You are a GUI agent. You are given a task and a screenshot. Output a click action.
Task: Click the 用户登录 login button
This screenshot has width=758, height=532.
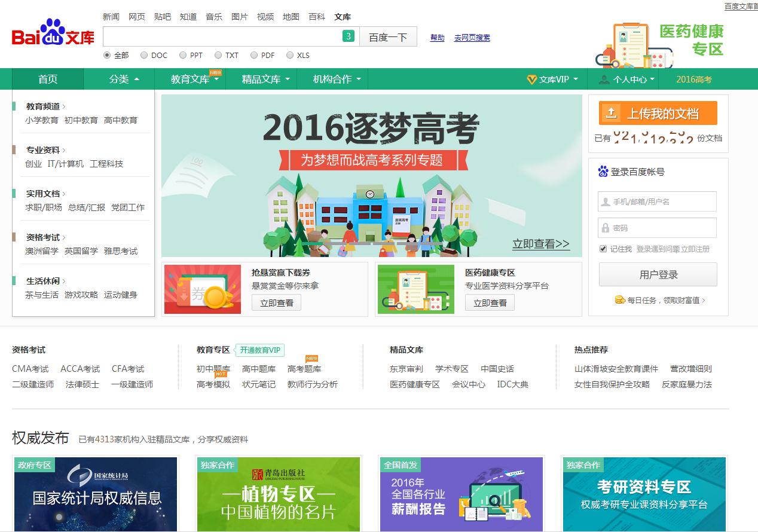(x=658, y=275)
